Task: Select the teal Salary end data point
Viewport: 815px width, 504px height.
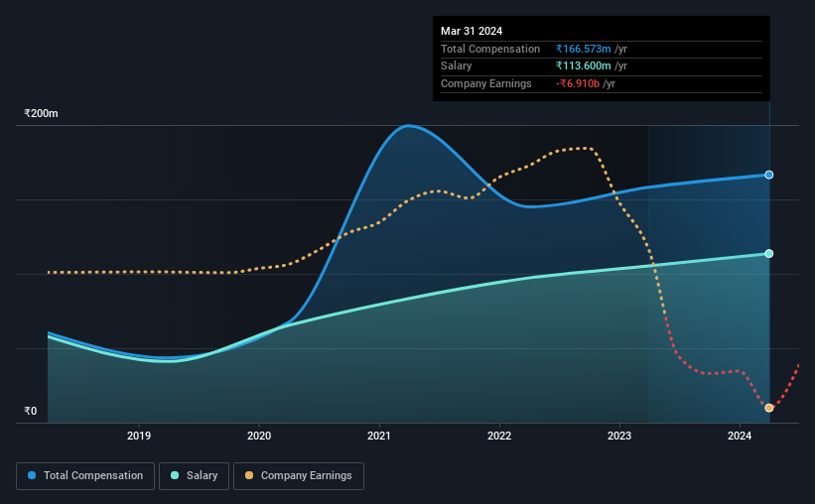Action: (768, 254)
